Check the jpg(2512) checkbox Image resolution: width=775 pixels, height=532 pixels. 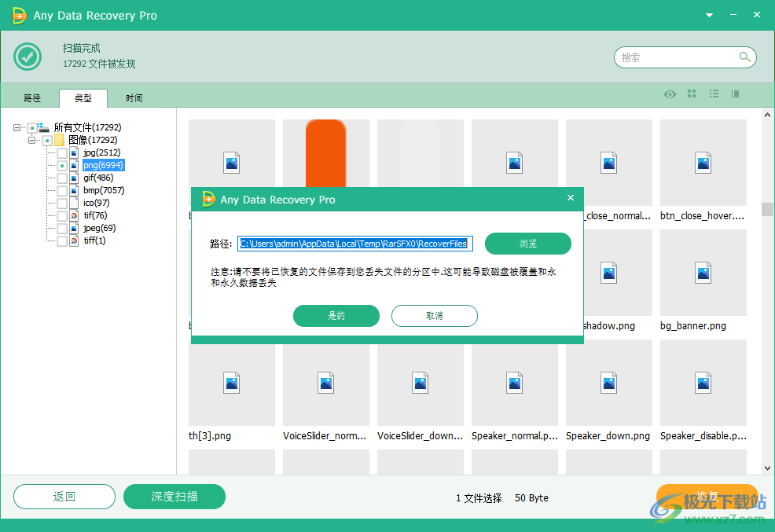click(x=62, y=153)
